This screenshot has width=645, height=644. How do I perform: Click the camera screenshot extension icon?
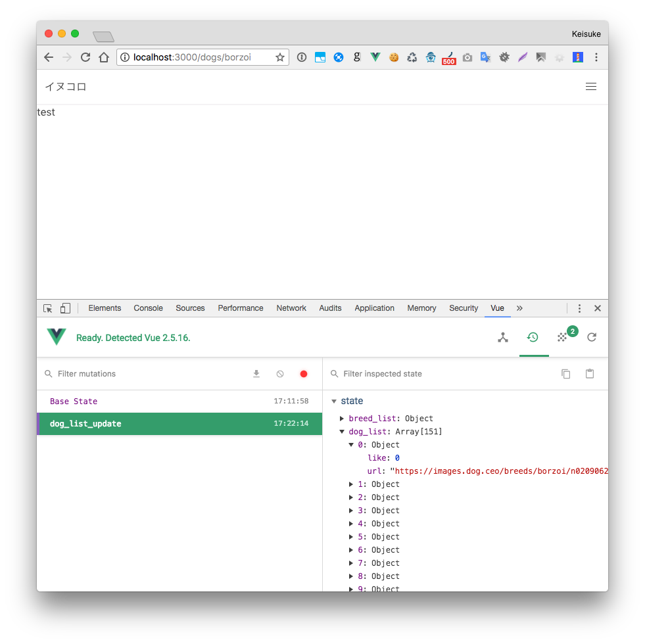[467, 57]
